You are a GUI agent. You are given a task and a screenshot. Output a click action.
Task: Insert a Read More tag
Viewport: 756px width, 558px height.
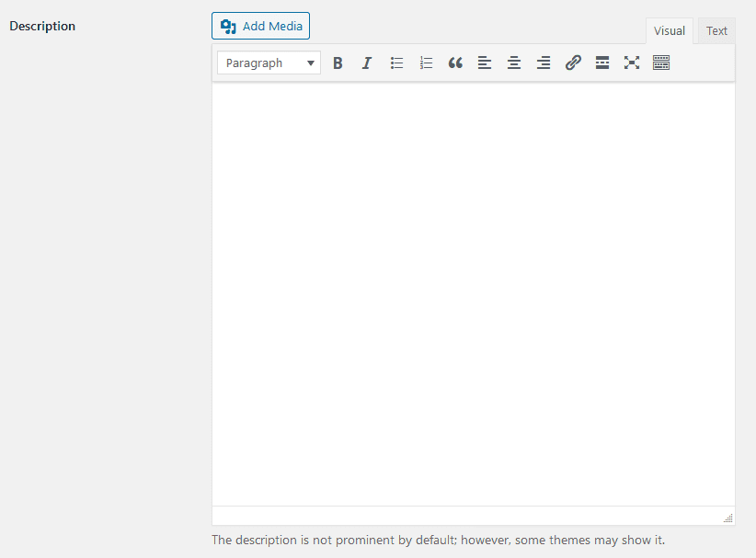point(602,63)
